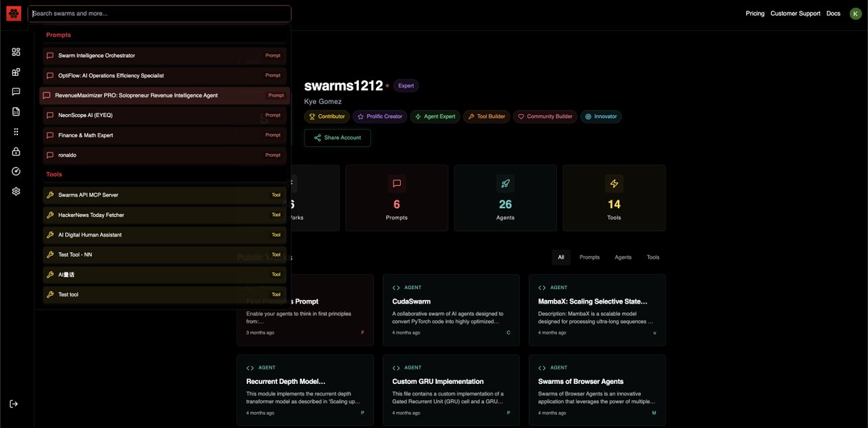Viewport: 868px width, 428px height.
Task: Click the Tools section header in search results
Action: (54, 174)
